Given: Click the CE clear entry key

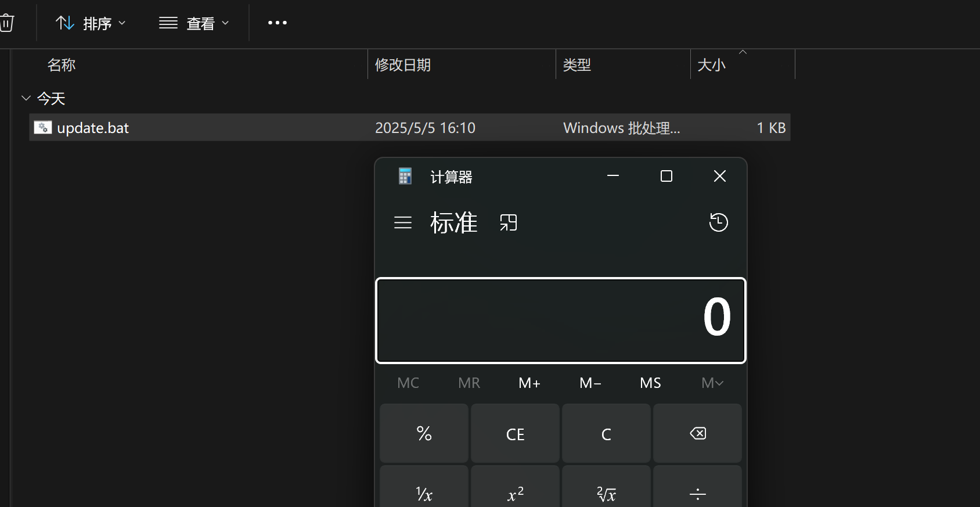Looking at the screenshot, I should [x=516, y=433].
